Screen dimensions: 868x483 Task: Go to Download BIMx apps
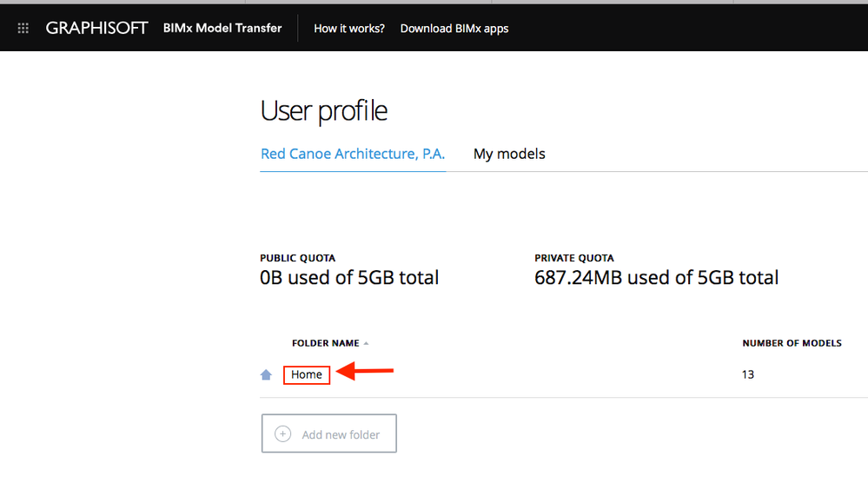point(454,29)
